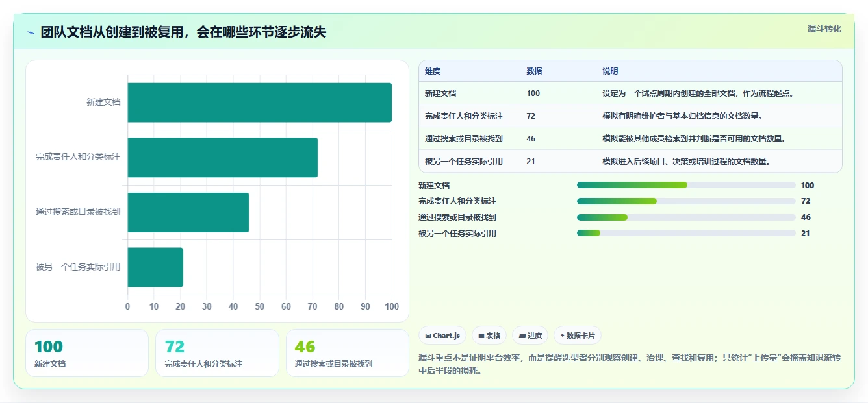868x403 pixels.
Task: Click progress-list label 新建文档
Action: click(434, 185)
